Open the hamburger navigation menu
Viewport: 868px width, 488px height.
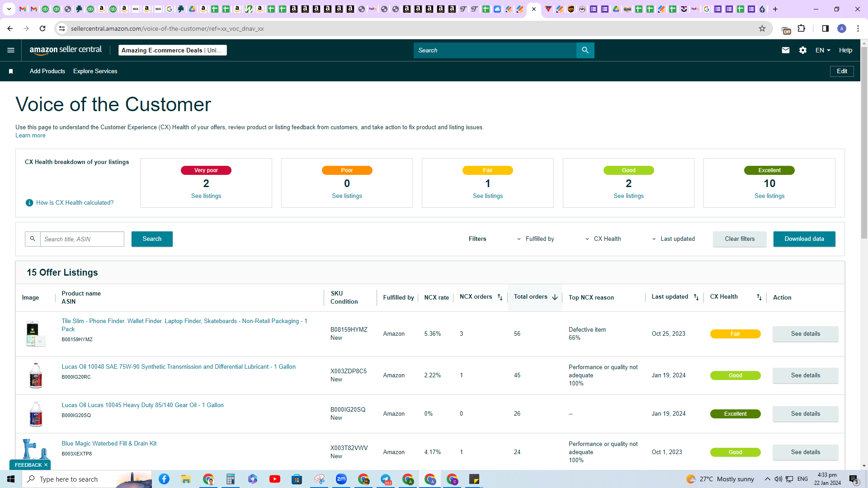(x=11, y=50)
